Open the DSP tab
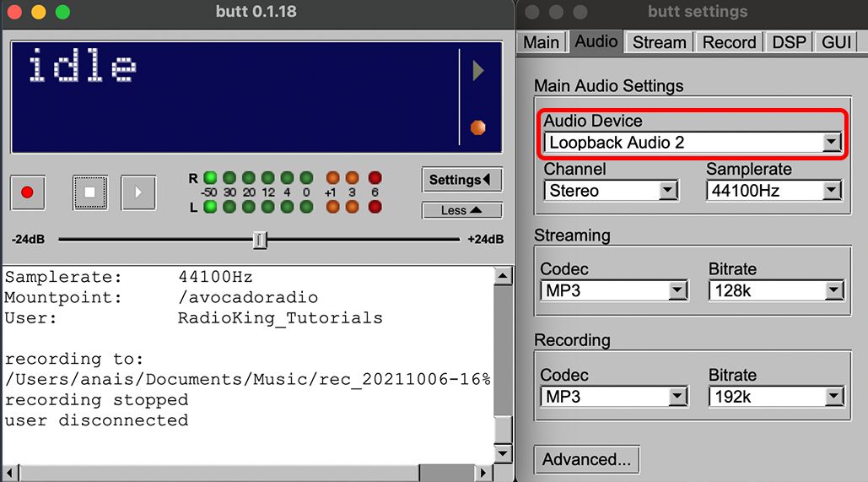 [790, 42]
